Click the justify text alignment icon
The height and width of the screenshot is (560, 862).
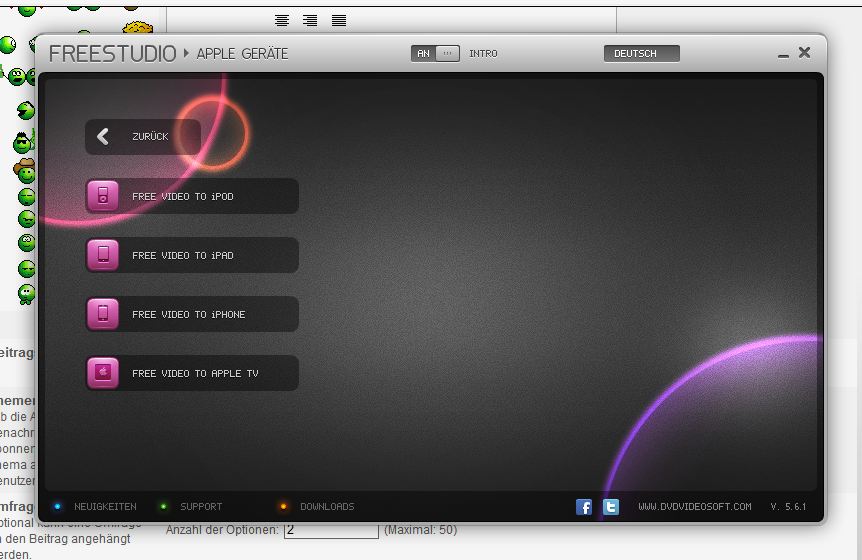tap(339, 20)
